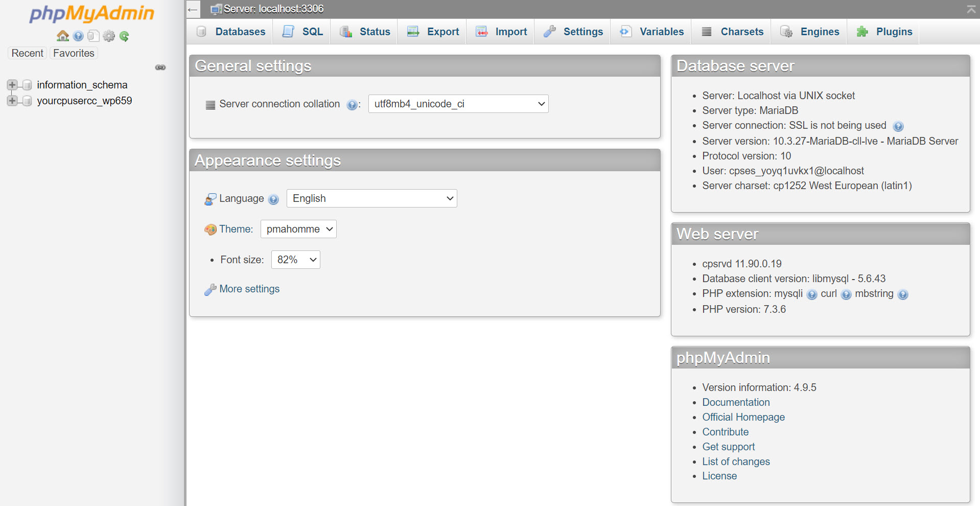The image size is (980, 506).
Task: Open the Documentation link
Action: [736, 402]
